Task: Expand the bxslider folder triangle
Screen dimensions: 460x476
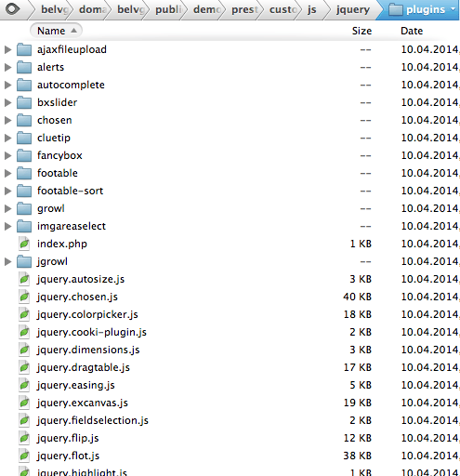Action: point(7,102)
